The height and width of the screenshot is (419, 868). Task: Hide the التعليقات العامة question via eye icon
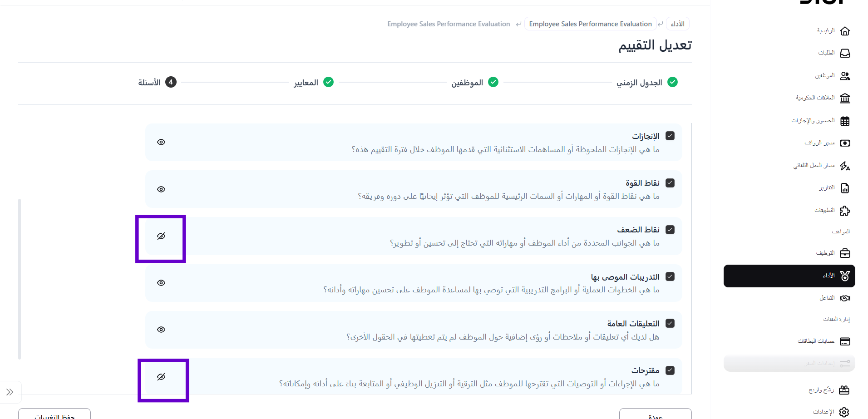(x=161, y=330)
